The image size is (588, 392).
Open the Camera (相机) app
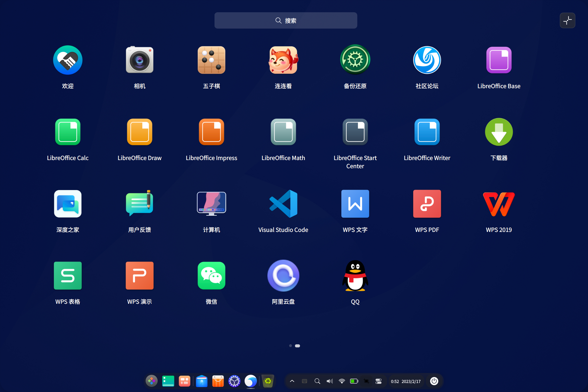pyautogui.click(x=139, y=60)
